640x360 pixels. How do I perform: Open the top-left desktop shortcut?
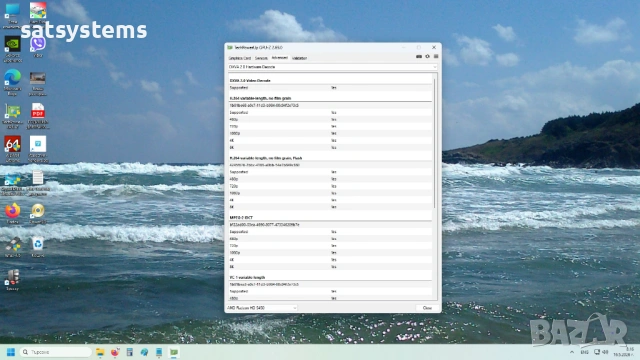tap(13, 16)
